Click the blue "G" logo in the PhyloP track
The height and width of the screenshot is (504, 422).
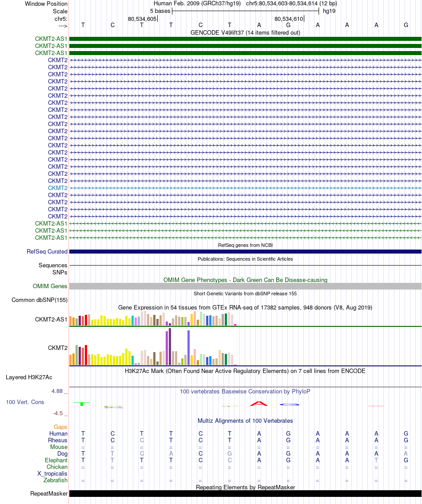pos(290,405)
